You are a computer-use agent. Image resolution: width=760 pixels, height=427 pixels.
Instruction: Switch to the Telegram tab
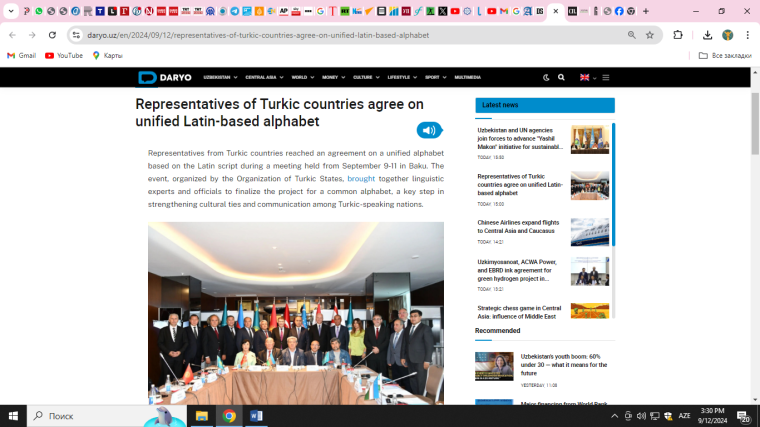coord(235,11)
